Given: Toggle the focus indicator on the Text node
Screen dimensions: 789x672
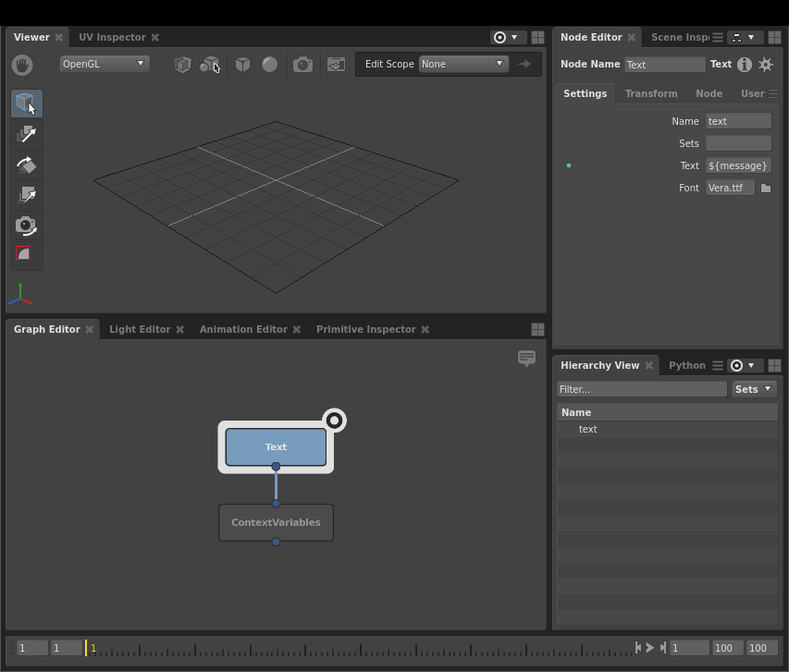Looking at the screenshot, I should [x=334, y=421].
